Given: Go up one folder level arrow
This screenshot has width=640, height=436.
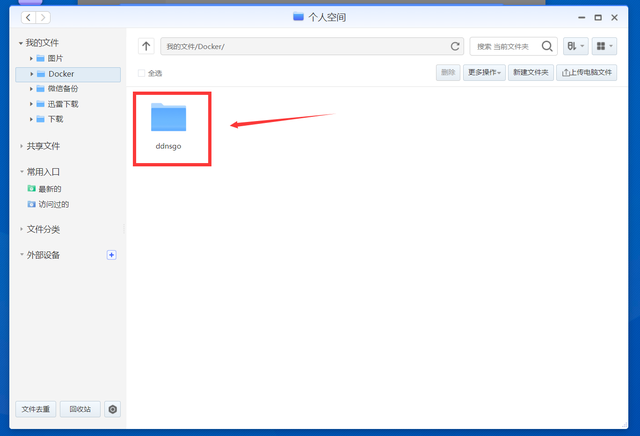Looking at the screenshot, I should [x=146, y=46].
